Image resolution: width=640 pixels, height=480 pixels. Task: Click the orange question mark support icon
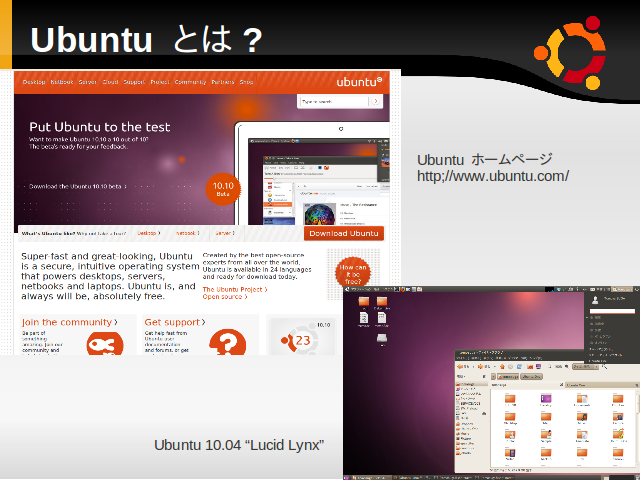(x=227, y=342)
